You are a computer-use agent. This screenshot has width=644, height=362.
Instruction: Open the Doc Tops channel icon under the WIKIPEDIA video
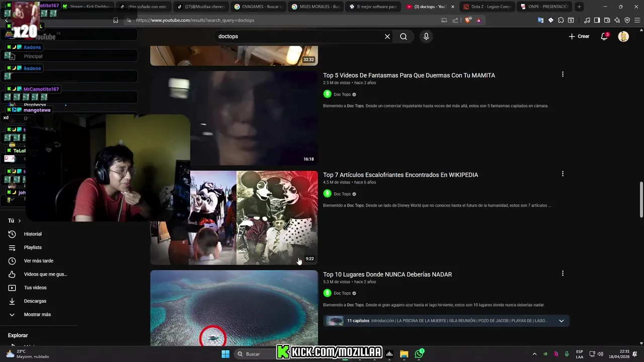coord(327,194)
